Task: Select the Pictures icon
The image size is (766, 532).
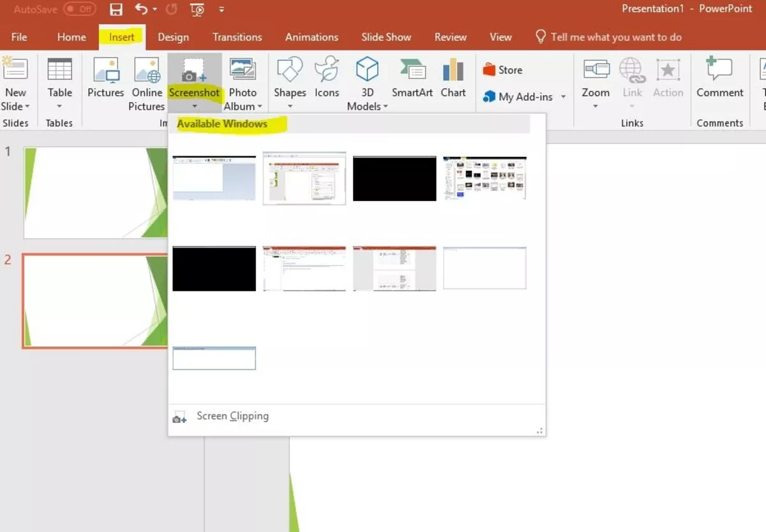Action: pyautogui.click(x=105, y=77)
